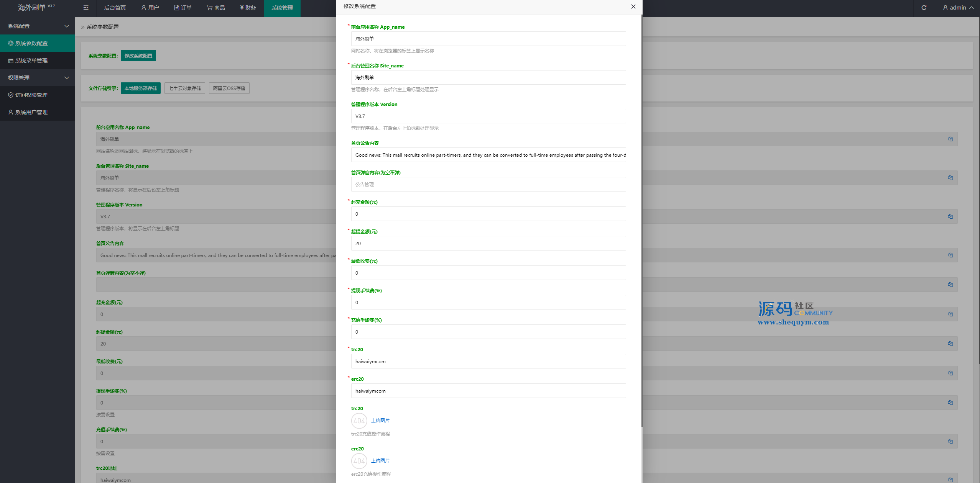Copy the 前台应用名称 App_name value
Image resolution: width=980 pixels, height=483 pixels.
coord(950,139)
